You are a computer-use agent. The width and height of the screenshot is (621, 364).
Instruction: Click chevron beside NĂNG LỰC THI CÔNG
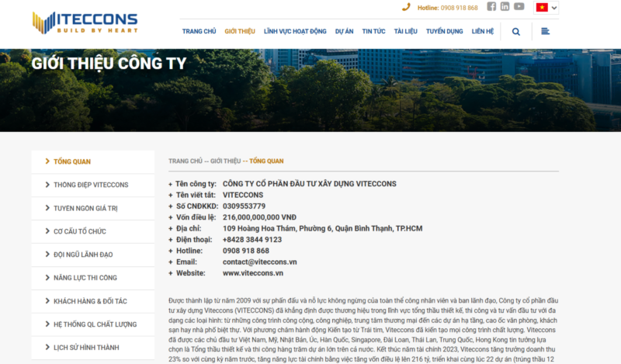click(47, 278)
